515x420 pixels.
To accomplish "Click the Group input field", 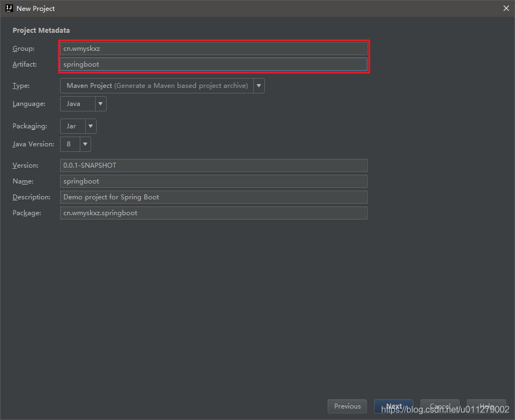I will 214,49.
